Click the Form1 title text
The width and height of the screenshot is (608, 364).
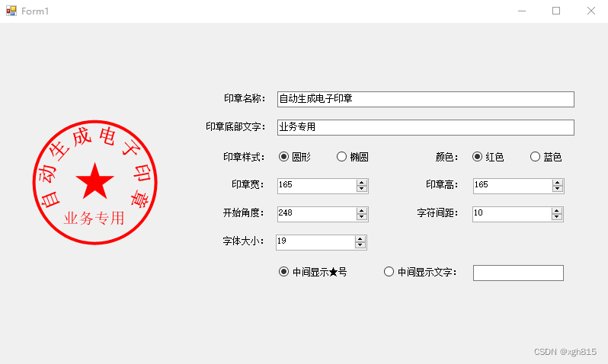pos(35,11)
